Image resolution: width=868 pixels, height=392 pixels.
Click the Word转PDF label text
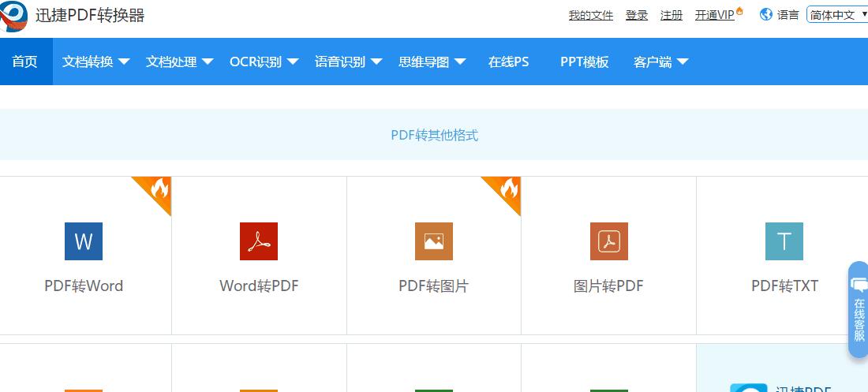tap(259, 286)
